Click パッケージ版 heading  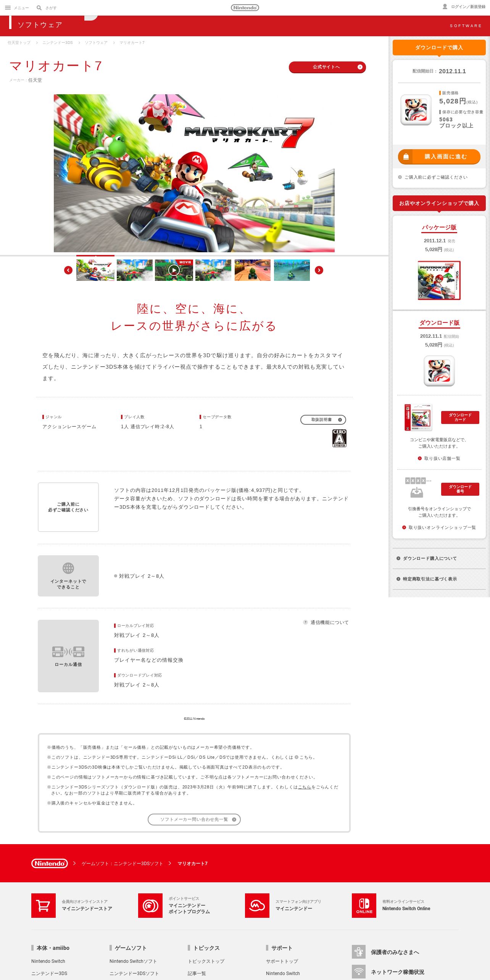(439, 227)
